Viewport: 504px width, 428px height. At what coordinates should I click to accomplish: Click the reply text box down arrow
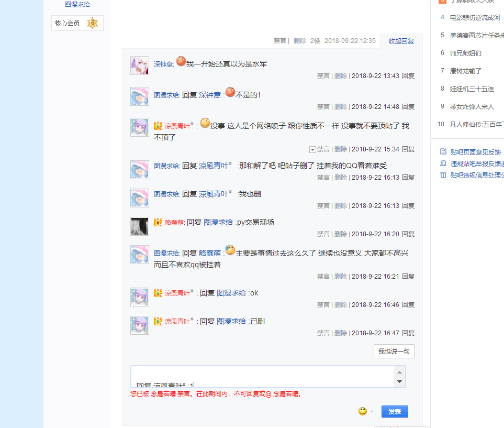tap(399, 382)
